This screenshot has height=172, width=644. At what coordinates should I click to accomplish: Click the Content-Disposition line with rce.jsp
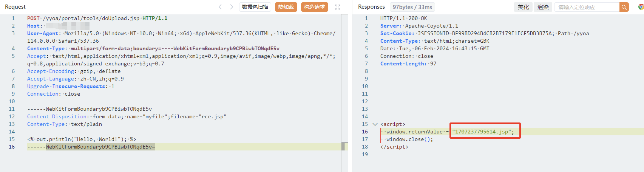coord(127,116)
